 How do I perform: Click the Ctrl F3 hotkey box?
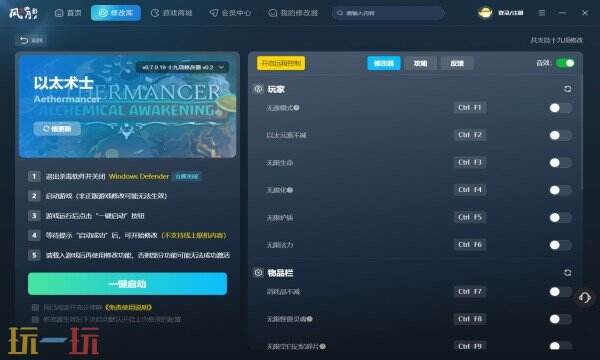coord(470,162)
